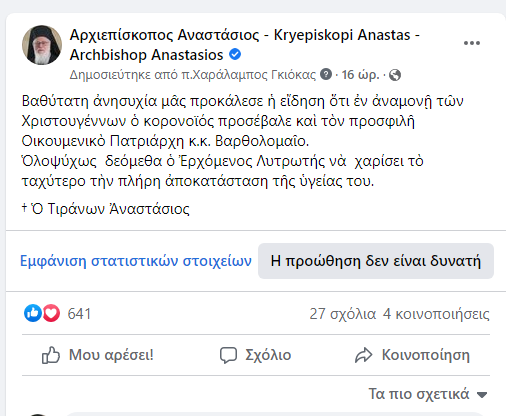Show the 27 σχόλια comments

click(x=343, y=314)
